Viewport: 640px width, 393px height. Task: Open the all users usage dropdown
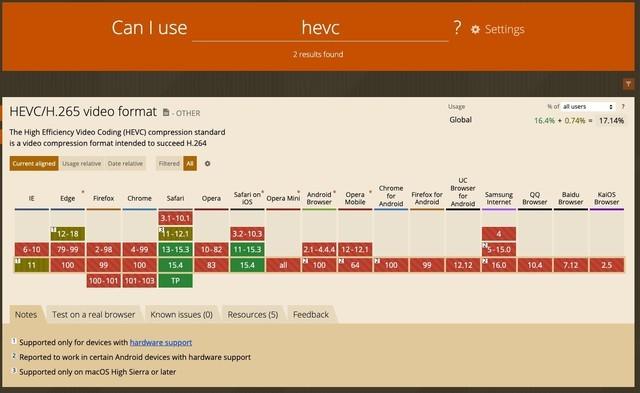(x=587, y=107)
